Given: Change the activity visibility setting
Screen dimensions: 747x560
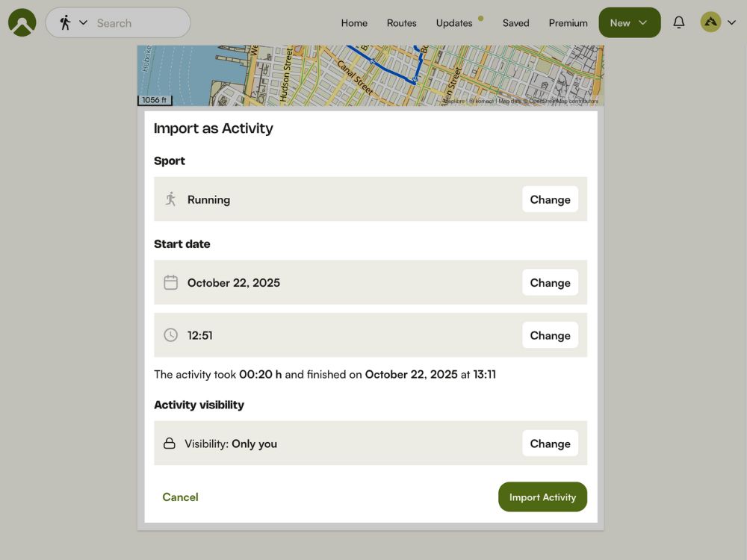Looking at the screenshot, I should [x=550, y=444].
